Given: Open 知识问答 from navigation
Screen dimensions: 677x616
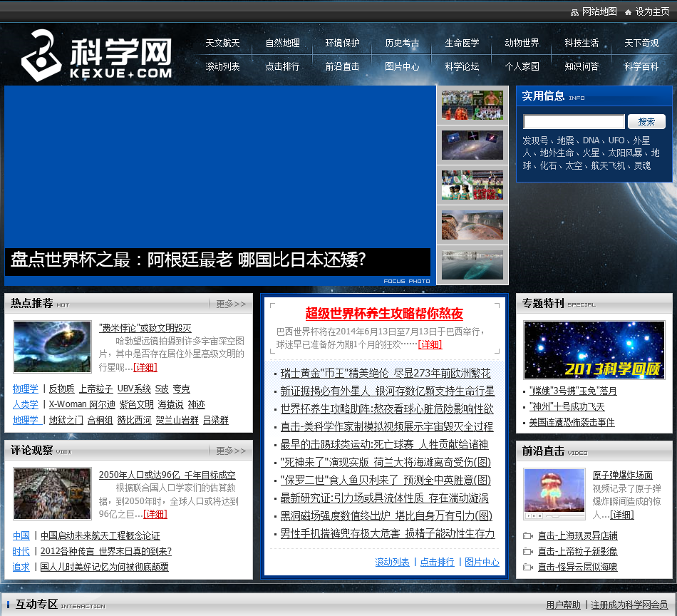Looking at the screenshot, I should [x=582, y=66].
